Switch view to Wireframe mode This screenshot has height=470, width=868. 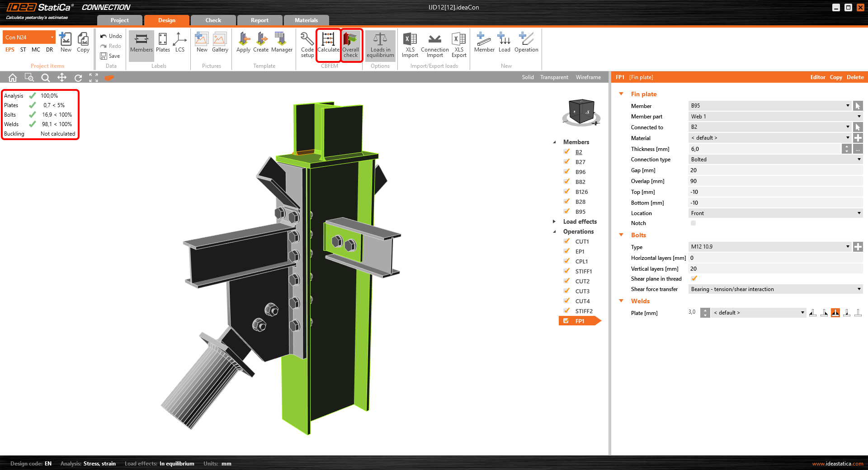(588, 77)
